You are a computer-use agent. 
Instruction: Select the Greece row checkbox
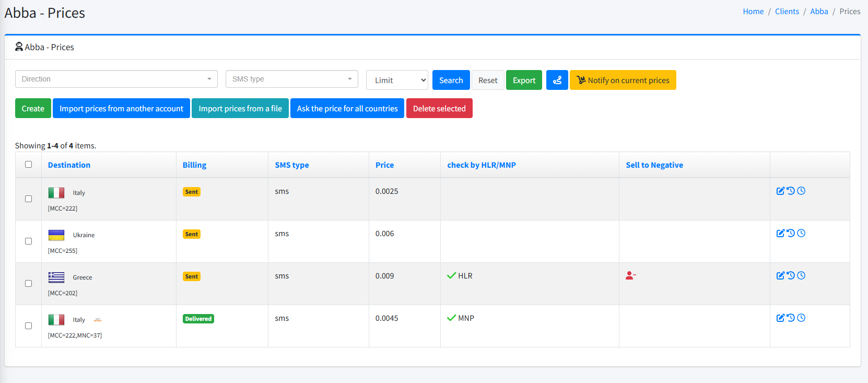point(29,284)
